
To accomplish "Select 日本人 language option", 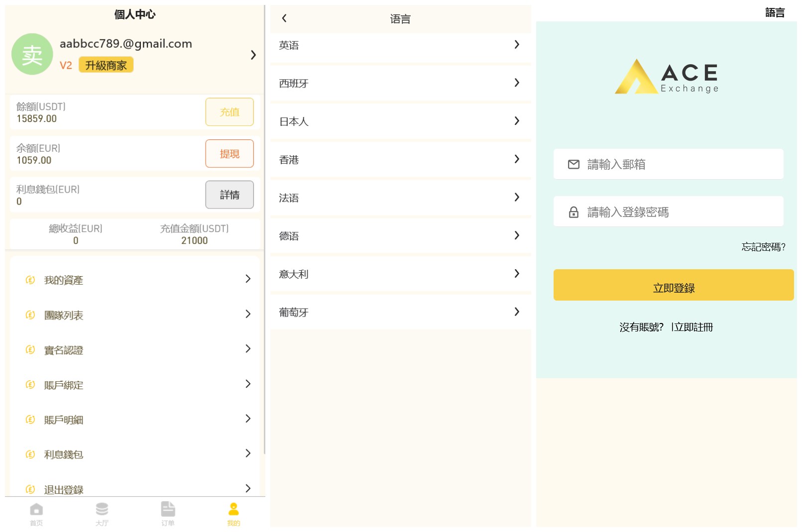I will [400, 121].
